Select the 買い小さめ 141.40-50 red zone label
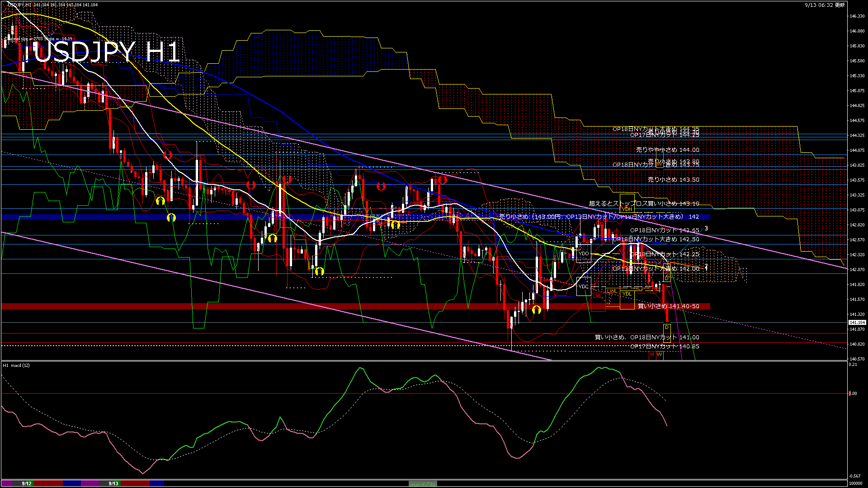The image size is (868, 488). tap(668, 306)
